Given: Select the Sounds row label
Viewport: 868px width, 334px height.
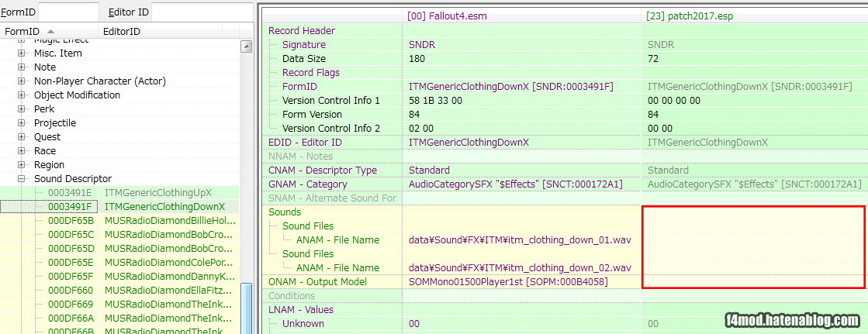Looking at the screenshot, I should click(285, 212).
